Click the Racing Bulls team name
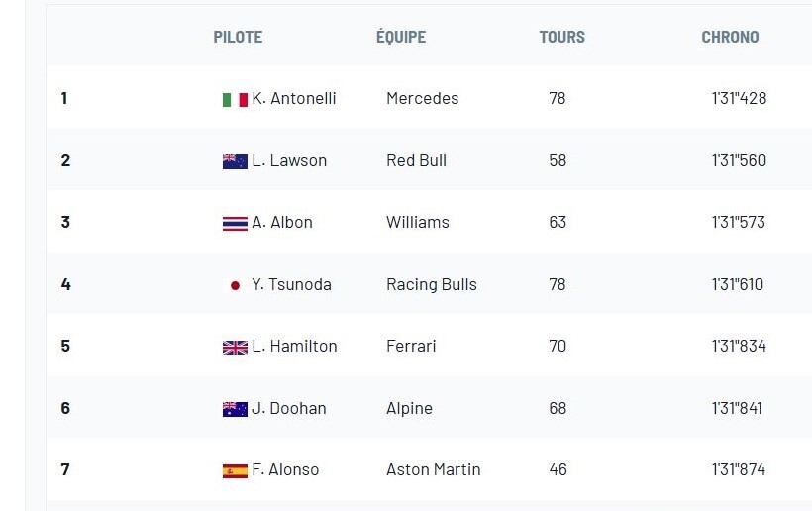 point(432,285)
